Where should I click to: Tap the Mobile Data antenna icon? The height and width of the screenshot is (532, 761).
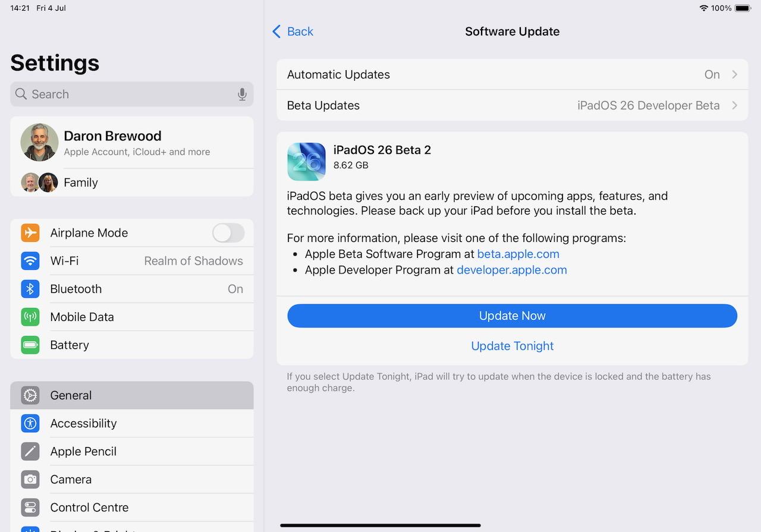[x=30, y=317]
